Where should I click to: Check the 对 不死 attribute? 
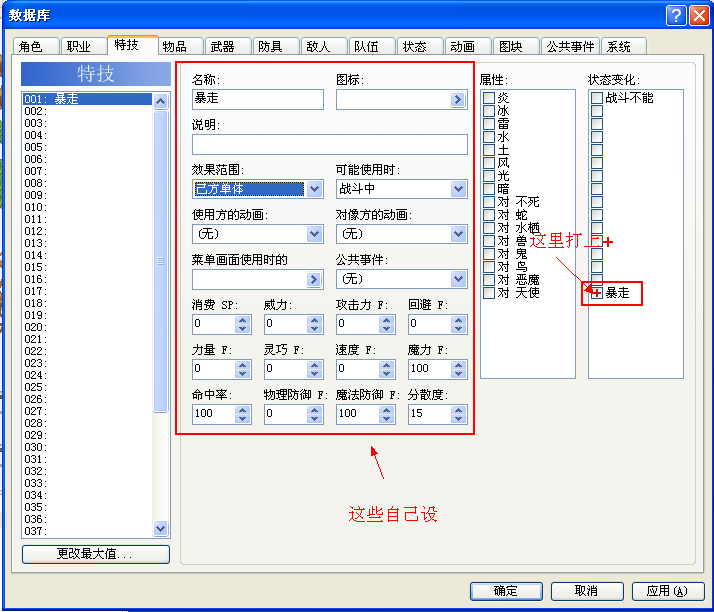coord(489,202)
